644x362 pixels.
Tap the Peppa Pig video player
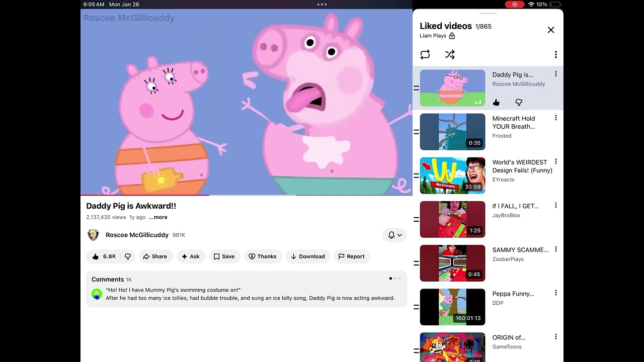click(247, 102)
